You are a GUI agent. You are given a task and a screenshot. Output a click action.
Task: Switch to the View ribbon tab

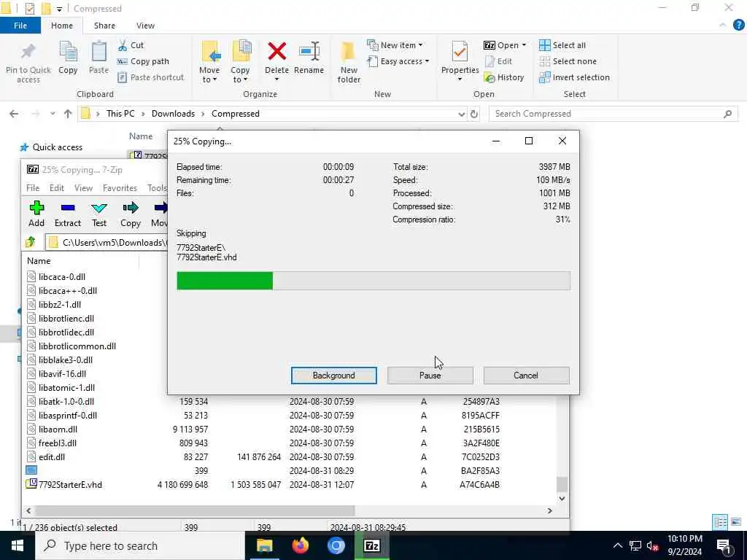pyautogui.click(x=145, y=26)
